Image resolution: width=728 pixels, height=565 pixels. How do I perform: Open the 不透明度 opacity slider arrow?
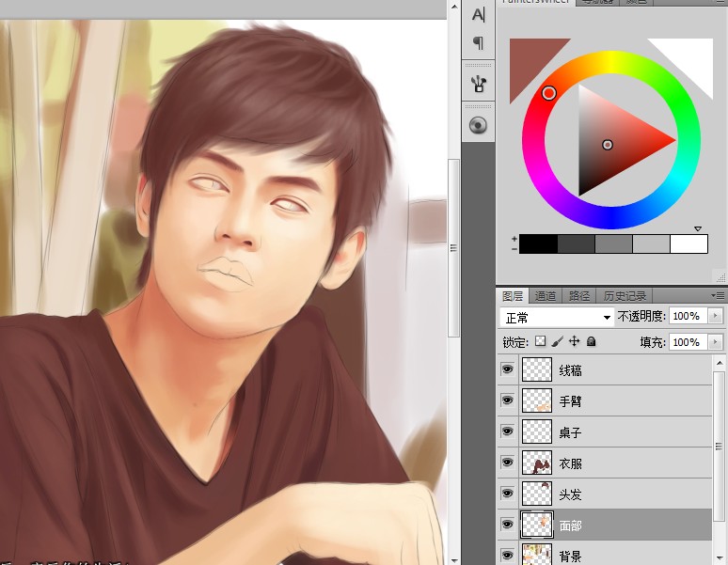point(715,316)
